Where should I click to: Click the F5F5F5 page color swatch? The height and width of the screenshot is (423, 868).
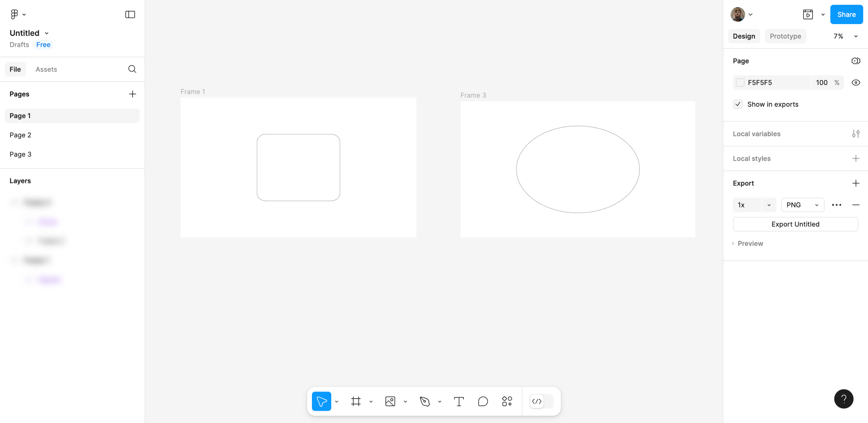click(740, 82)
